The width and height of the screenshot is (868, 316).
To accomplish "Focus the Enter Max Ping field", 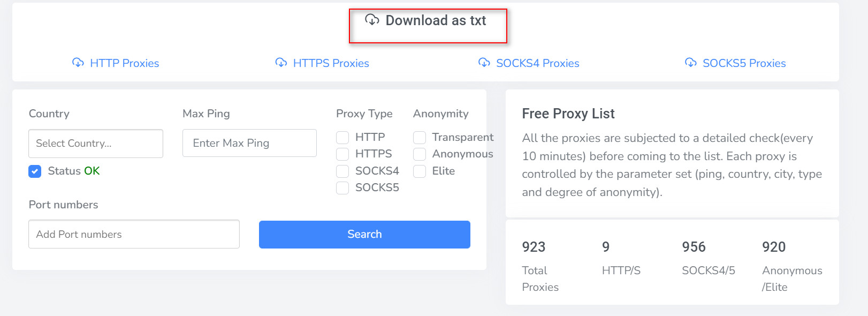I will pos(249,143).
